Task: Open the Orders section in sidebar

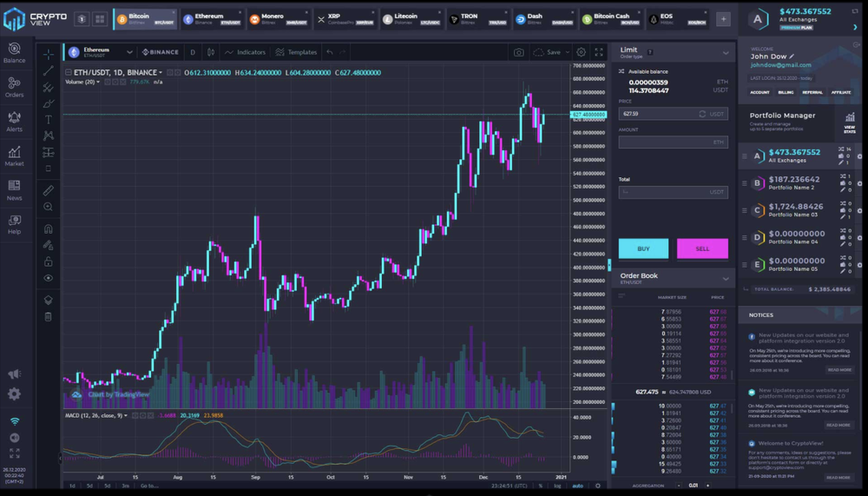Action: pyautogui.click(x=14, y=87)
